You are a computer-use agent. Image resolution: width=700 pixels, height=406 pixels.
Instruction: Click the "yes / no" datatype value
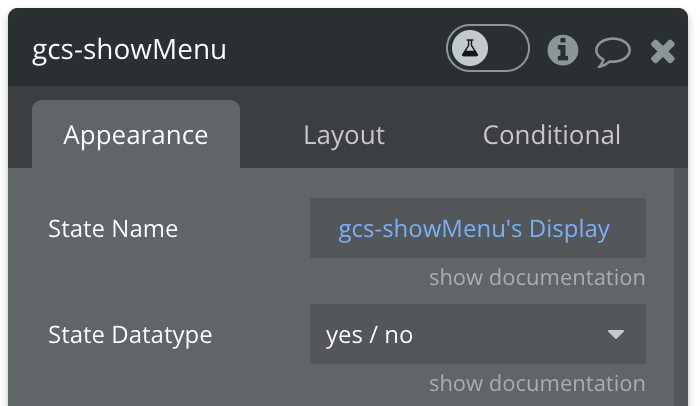(369, 335)
